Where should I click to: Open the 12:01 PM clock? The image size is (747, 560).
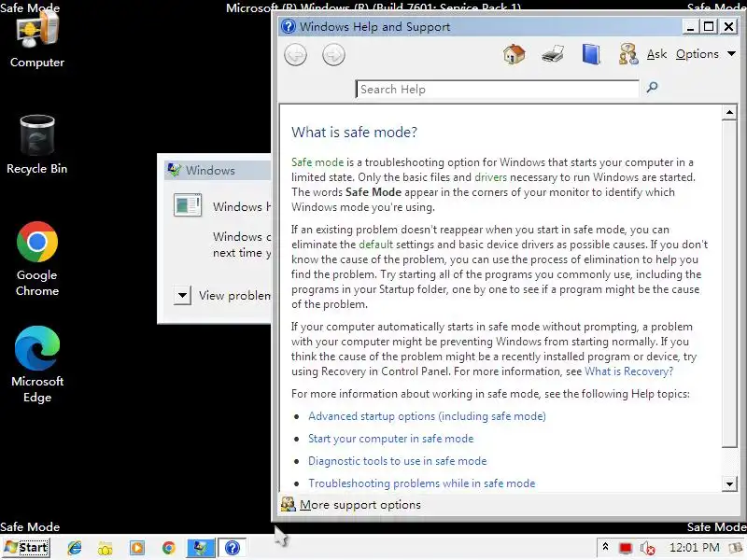click(x=694, y=548)
